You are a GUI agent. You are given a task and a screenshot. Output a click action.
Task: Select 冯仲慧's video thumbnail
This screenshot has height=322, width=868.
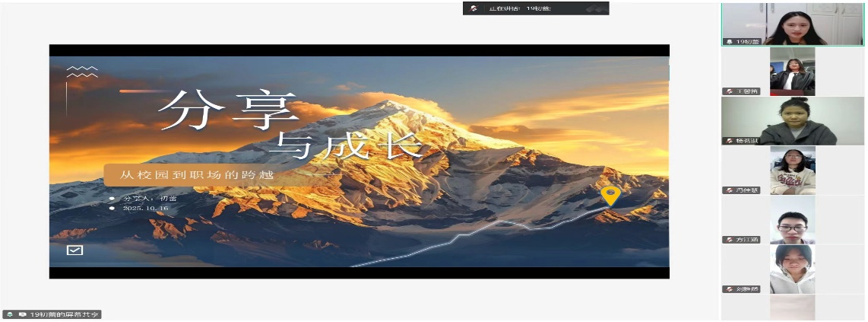pos(792,170)
